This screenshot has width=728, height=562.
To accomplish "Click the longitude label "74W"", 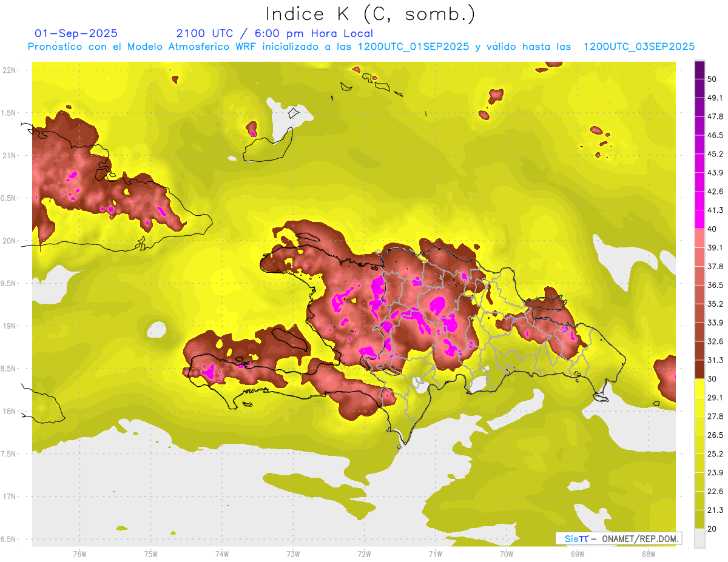I will (x=222, y=554).
